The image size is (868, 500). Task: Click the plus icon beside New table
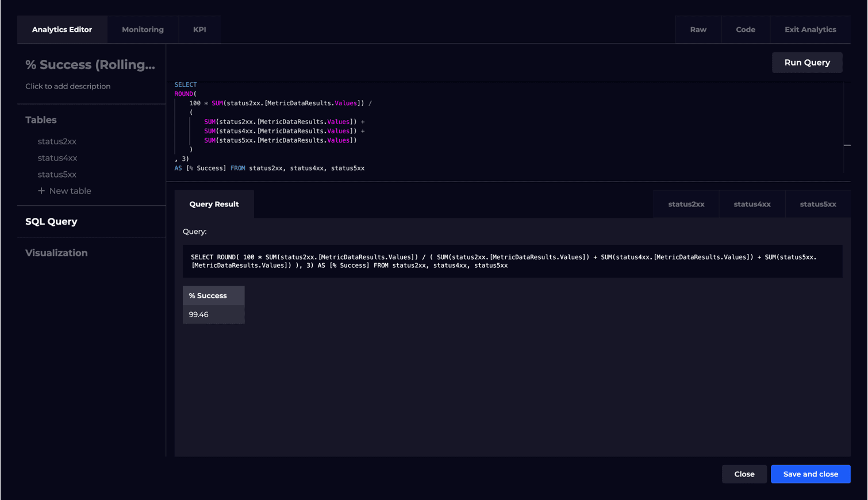click(41, 191)
